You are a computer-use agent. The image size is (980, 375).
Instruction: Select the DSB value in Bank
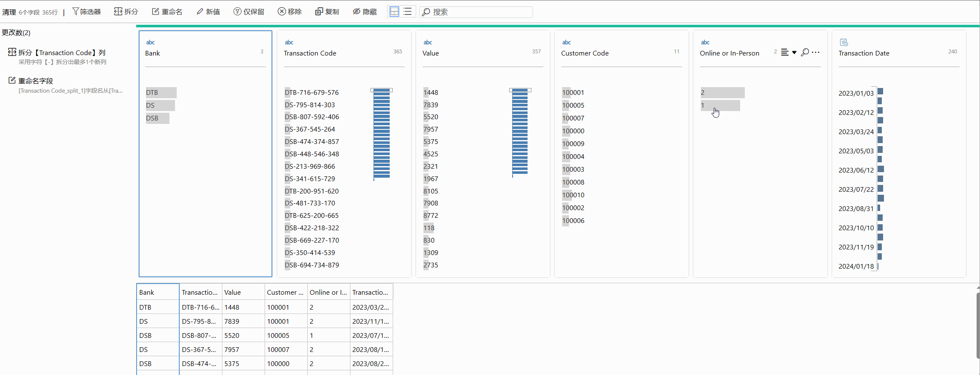(157, 118)
